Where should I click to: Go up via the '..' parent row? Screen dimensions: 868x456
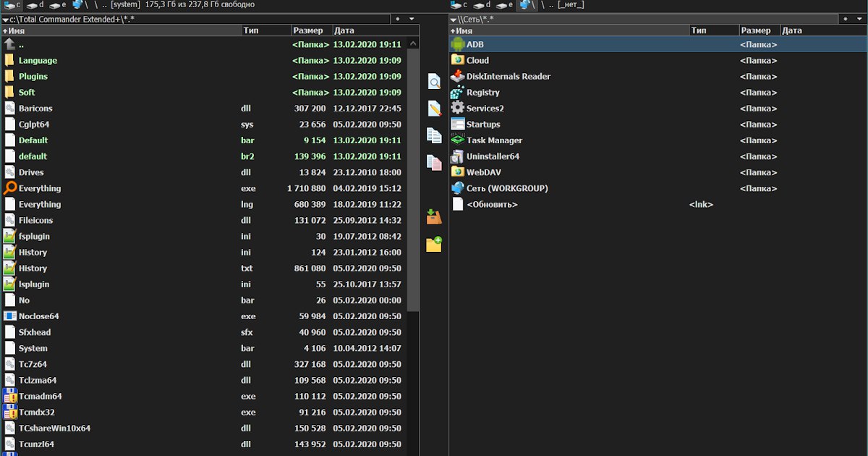pos(204,44)
